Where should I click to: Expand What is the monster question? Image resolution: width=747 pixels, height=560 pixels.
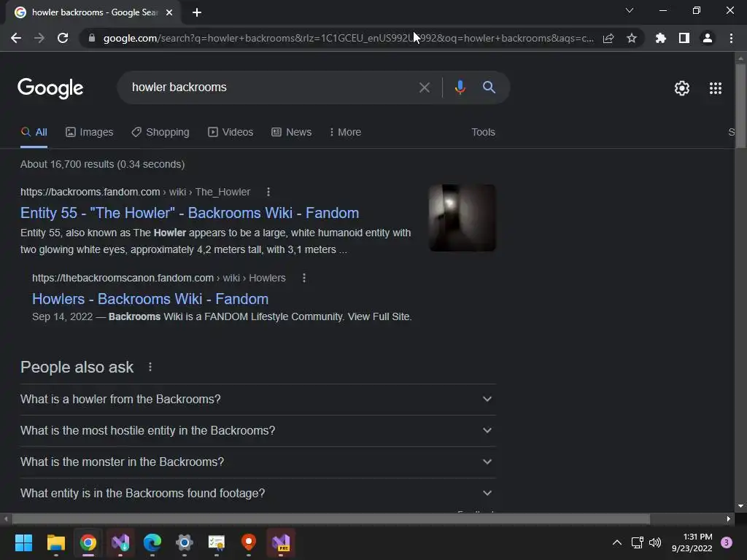[x=258, y=462]
